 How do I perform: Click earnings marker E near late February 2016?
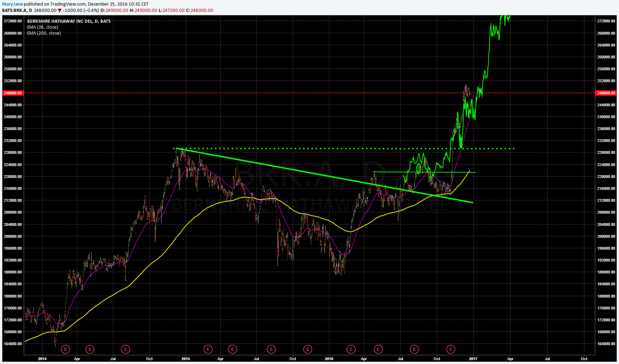coord(351,349)
